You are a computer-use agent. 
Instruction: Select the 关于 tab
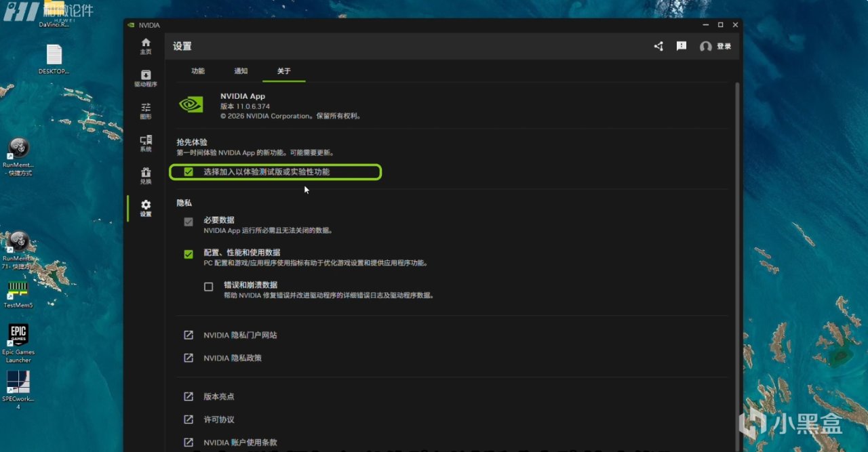pos(284,71)
